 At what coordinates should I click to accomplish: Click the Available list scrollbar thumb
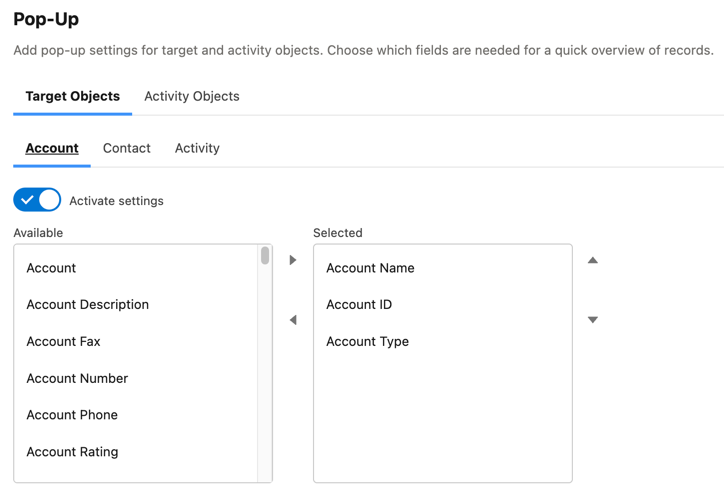265,256
